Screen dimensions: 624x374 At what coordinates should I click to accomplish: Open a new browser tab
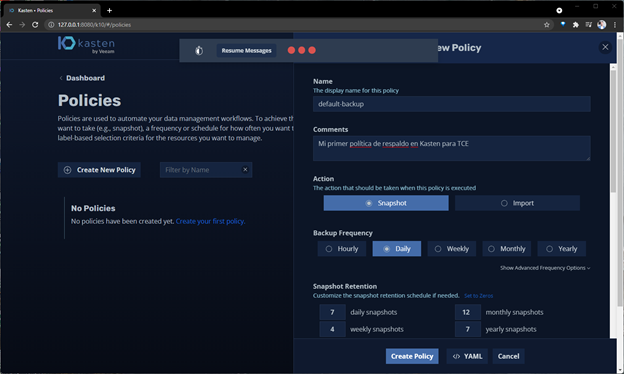[109, 10]
